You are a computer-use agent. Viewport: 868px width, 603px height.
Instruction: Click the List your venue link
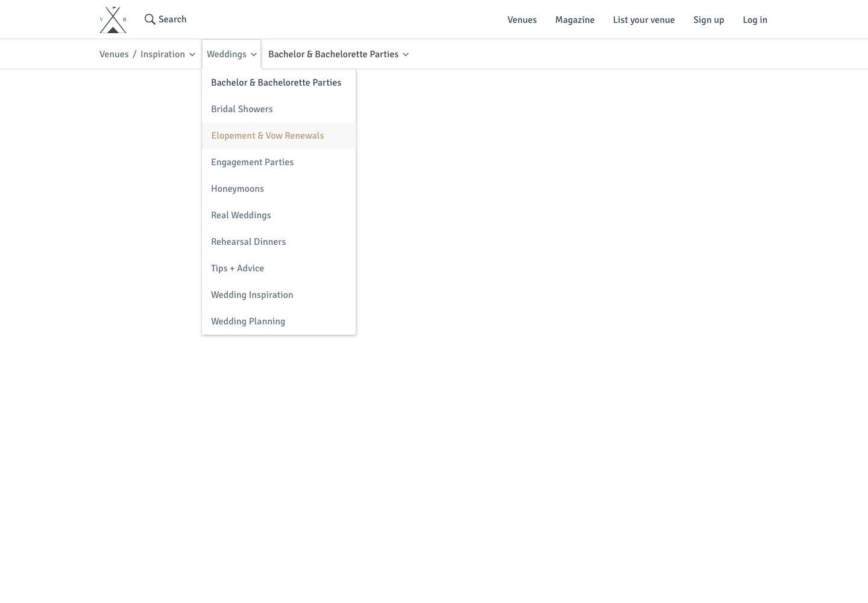pyautogui.click(x=644, y=20)
